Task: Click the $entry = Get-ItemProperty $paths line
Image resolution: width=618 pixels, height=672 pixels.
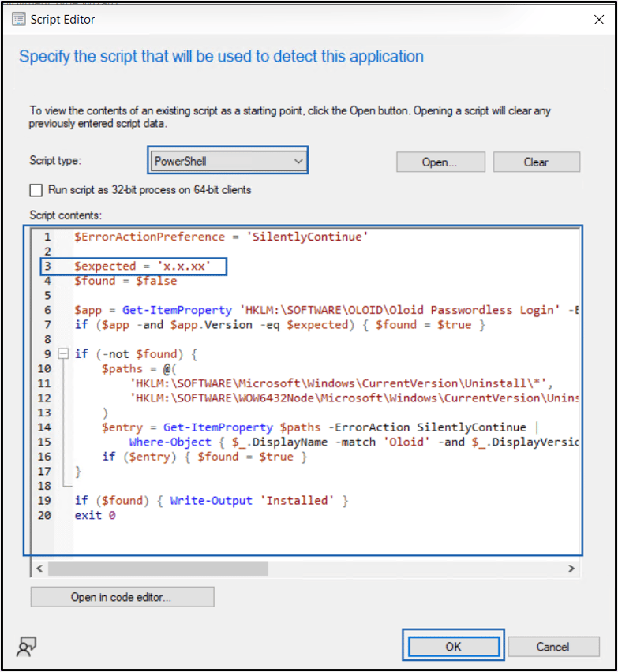Action: pyautogui.click(x=320, y=427)
